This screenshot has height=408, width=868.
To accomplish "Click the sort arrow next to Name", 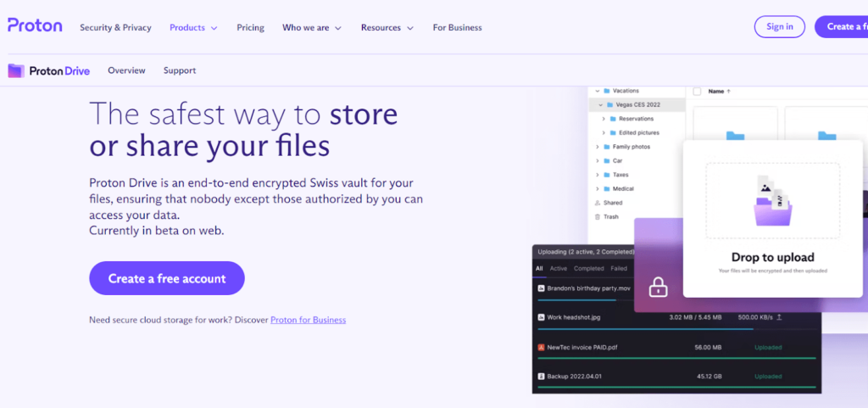I will pos(728,92).
